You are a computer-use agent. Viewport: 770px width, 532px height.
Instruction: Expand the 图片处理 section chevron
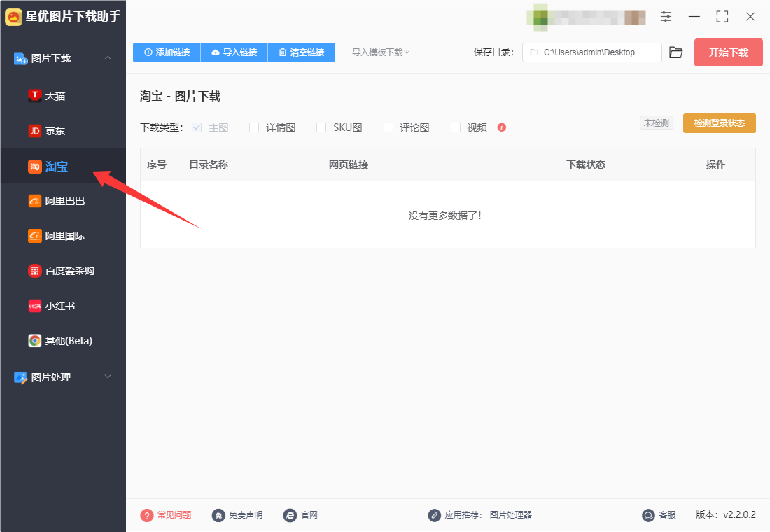pyautogui.click(x=108, y=377)
